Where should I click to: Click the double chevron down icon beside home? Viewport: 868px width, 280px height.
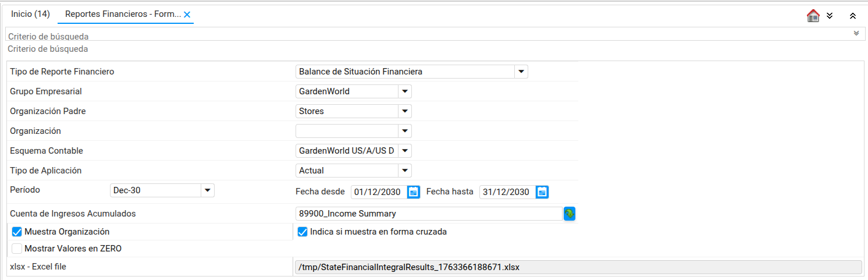830,16
